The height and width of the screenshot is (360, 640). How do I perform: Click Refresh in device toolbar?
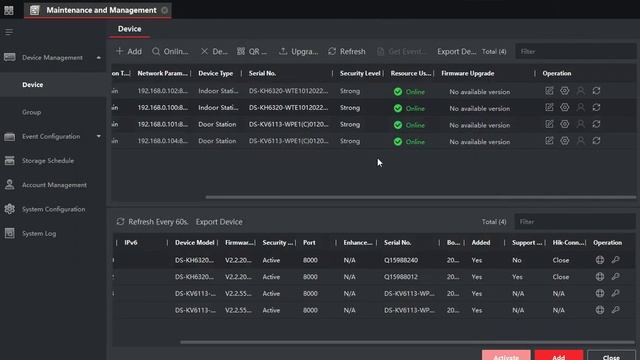tap(347, 51)
